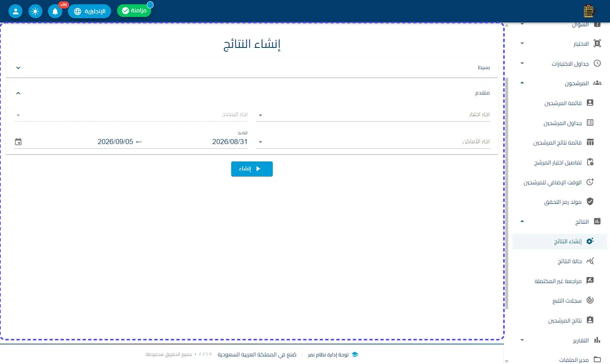Expand the بسيط accordion panel

coord(252,68)
